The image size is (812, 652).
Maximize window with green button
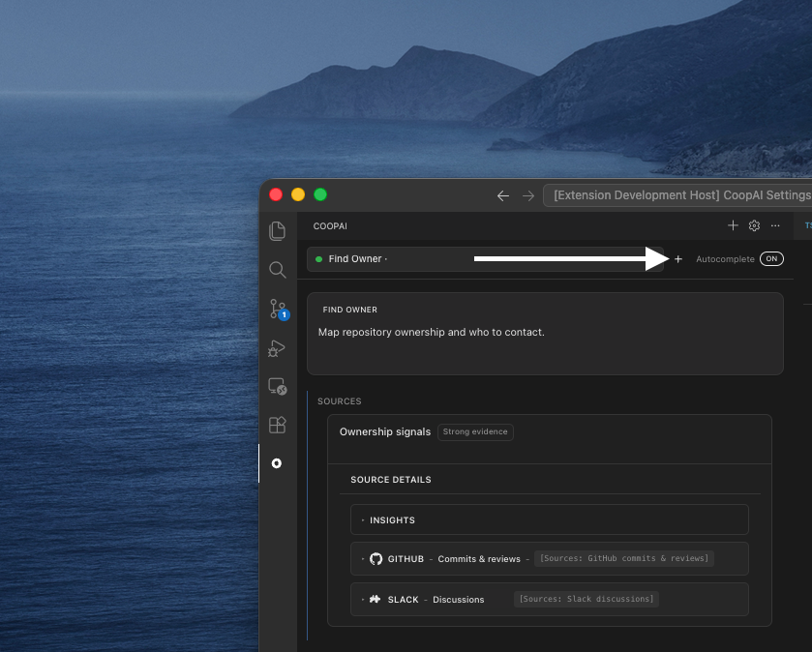click(x=320, y=194)
